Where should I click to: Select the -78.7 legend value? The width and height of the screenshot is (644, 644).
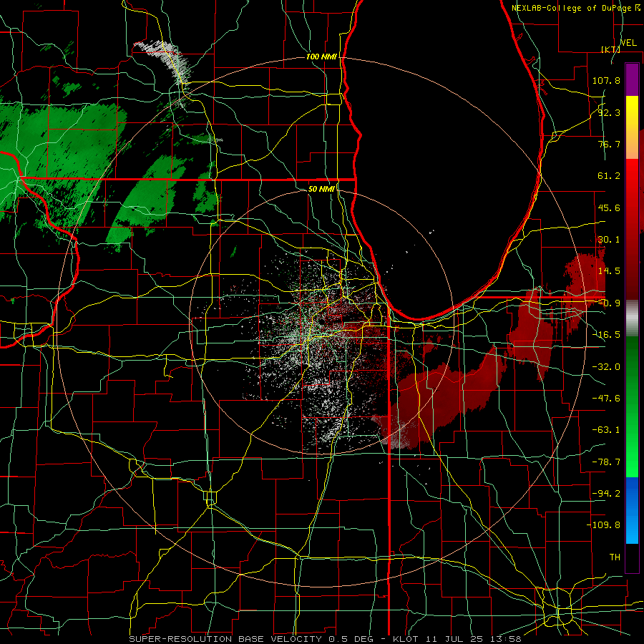click(606, 462)
